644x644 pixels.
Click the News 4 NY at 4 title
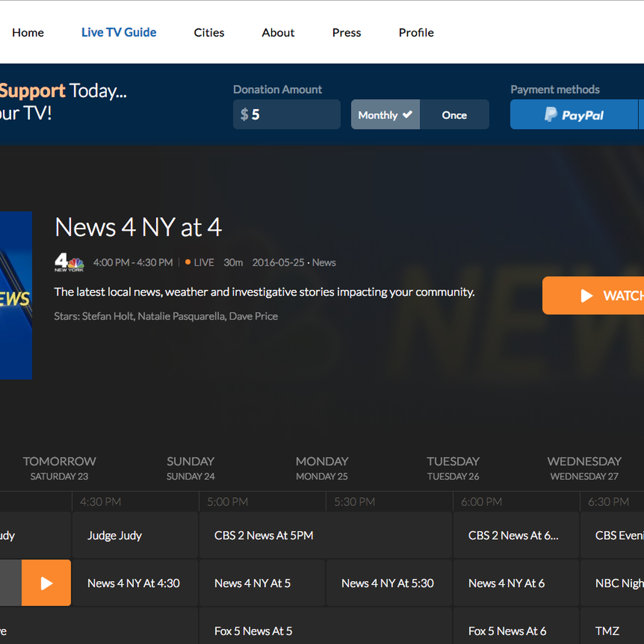[x=138, y=227]
